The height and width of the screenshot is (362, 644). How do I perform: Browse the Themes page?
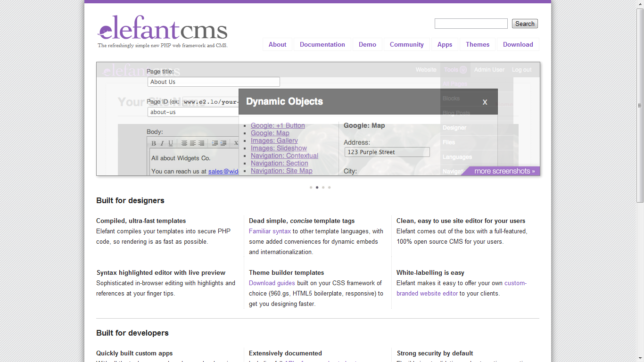tap(478, 44)
